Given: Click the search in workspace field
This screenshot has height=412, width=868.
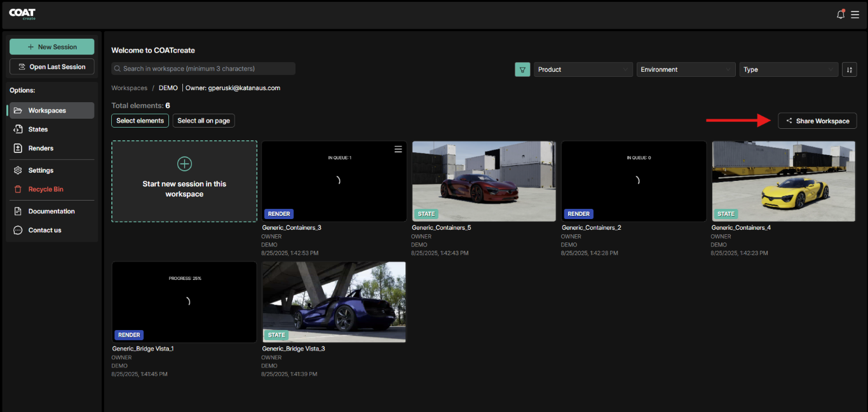Looking at the screenshot, I should pyautogui.click(x=203, y=69).
